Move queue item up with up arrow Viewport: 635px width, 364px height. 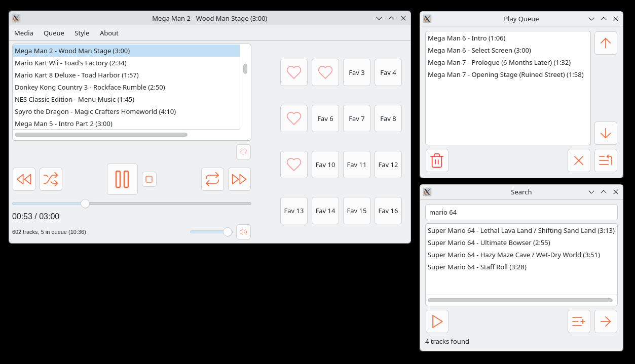click(606, 43)
